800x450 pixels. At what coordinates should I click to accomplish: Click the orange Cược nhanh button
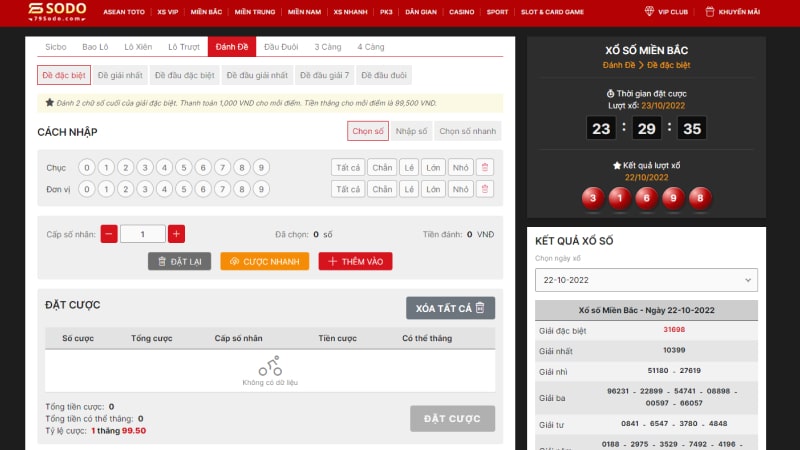pos(264,261)
